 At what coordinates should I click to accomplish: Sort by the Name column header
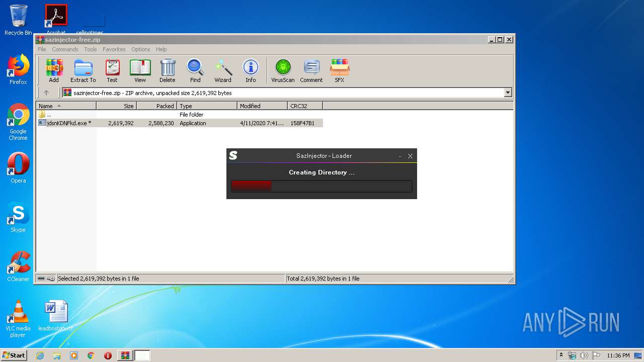point(66,106)
